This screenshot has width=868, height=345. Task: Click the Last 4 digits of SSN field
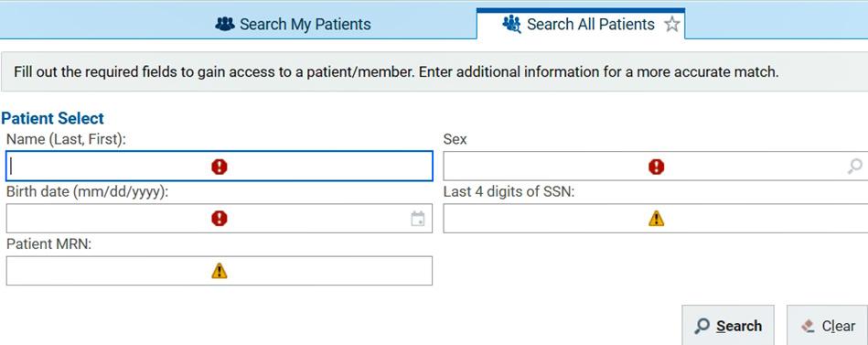tap(656, 218)
